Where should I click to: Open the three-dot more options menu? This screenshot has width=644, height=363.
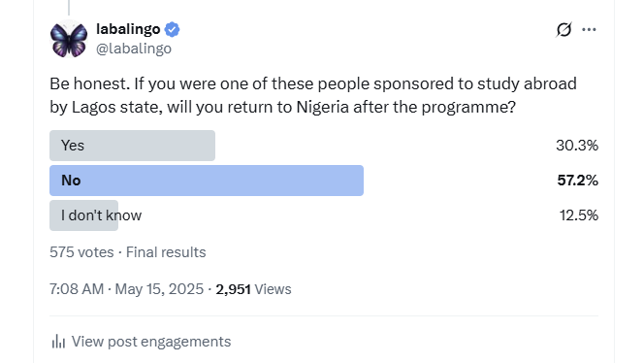click(589, 29)
